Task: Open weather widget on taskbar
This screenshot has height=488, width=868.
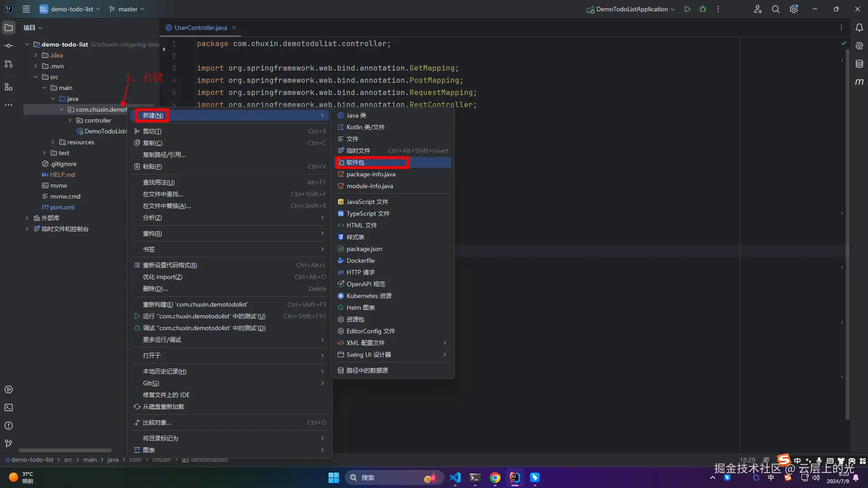Action: (21, 478)
